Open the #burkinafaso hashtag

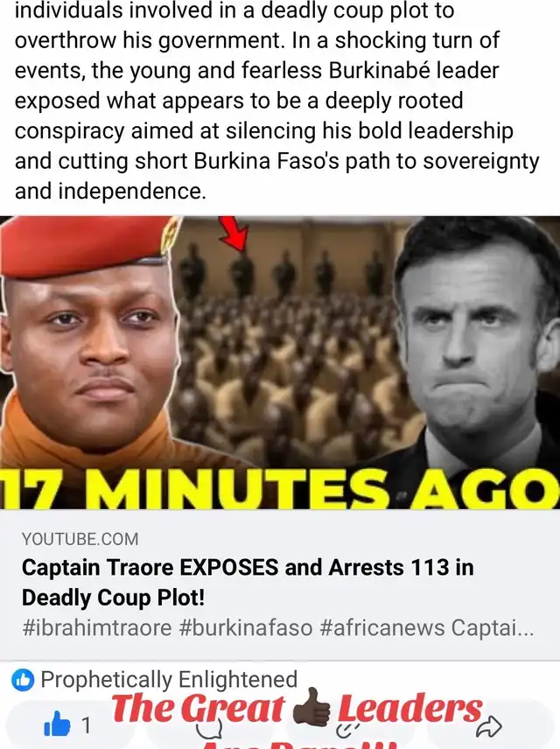click(x=246, y=627)
